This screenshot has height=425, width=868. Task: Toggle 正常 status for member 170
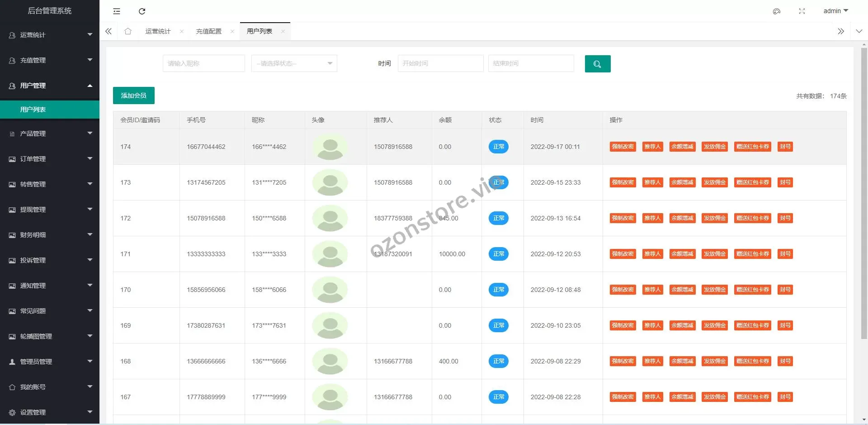point(498,290)
